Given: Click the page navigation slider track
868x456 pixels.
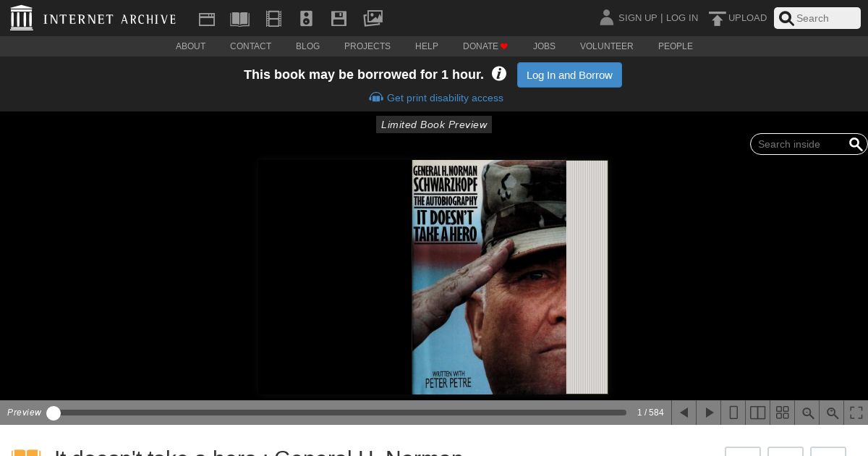Looking at the screenshot, I should coord(340,413).
